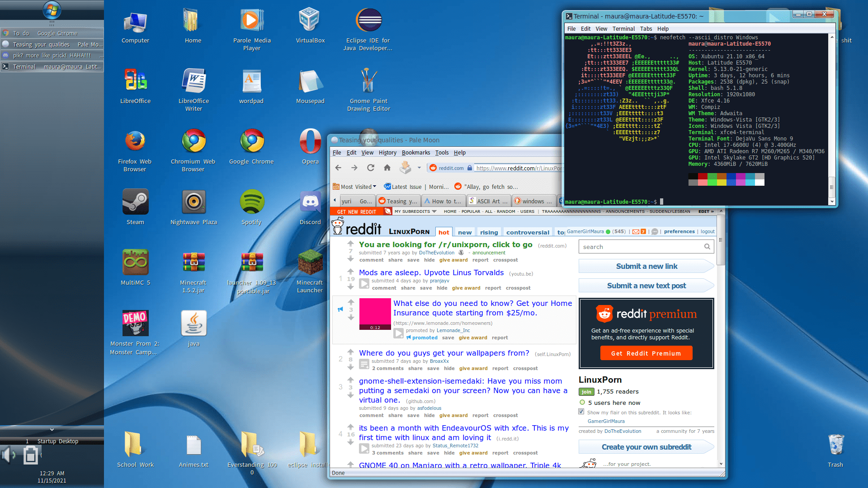Screen dimensions: 868x488
Task: Open Gnome Paint Drawing Editor
Action: 368,81
